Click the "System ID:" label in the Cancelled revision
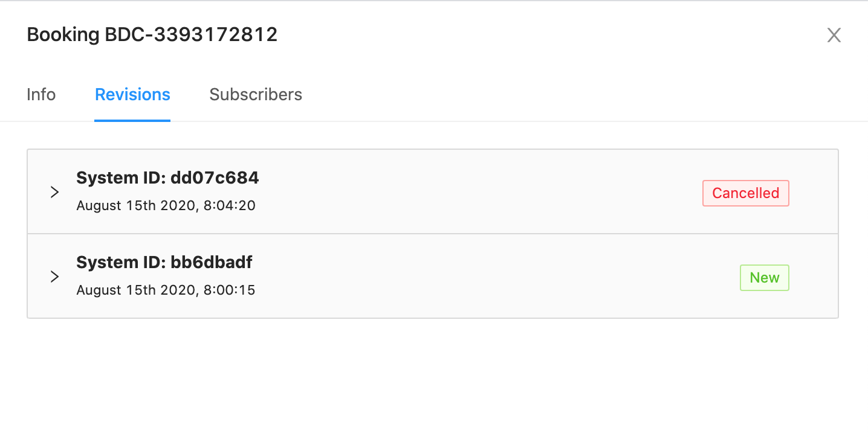This screenshot has width=868, height=442. 121,178
